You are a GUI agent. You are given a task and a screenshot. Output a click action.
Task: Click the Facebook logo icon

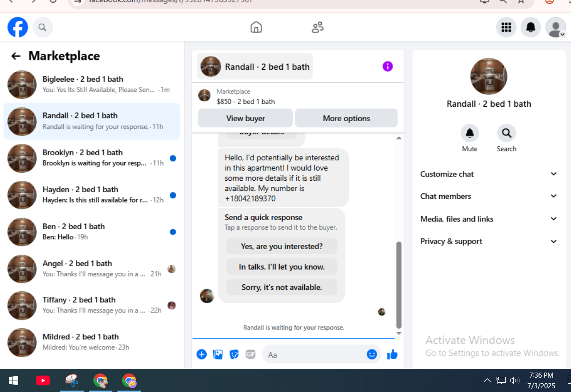18,27
